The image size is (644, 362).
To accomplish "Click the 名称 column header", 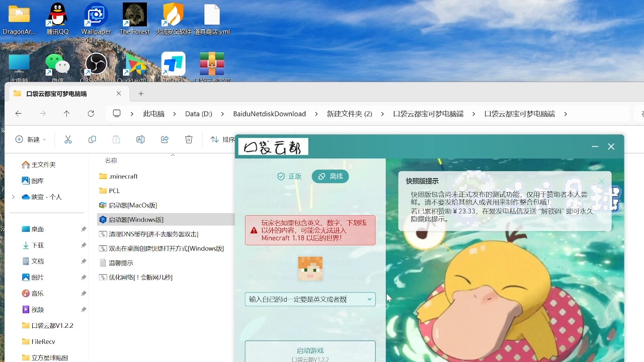I will pos(111,160).
